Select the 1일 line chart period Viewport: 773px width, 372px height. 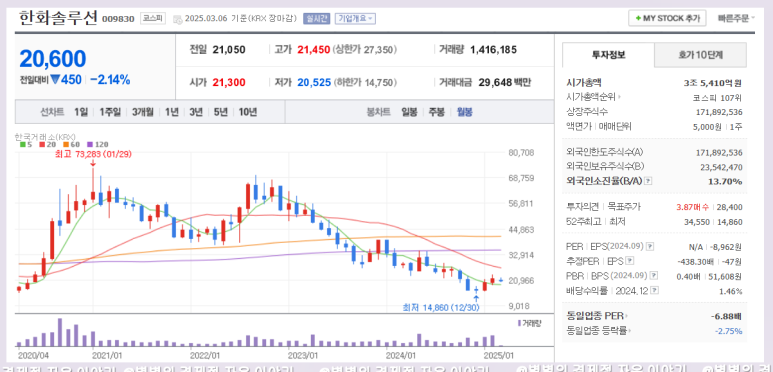point(81,112)
